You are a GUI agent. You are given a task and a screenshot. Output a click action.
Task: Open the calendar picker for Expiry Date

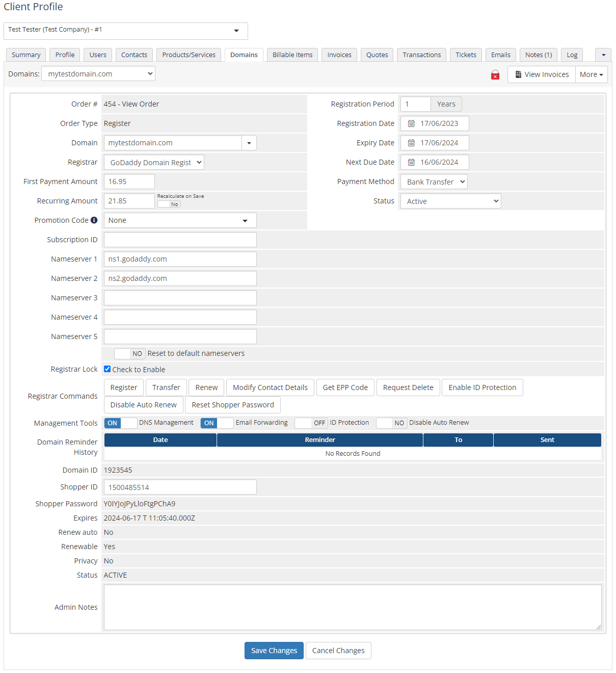(411, 143)
